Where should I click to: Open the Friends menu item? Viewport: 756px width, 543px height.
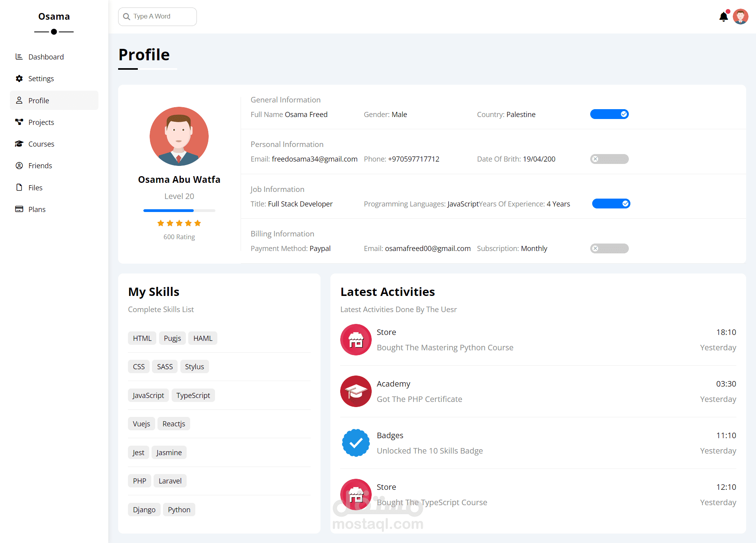click(40, 166)
